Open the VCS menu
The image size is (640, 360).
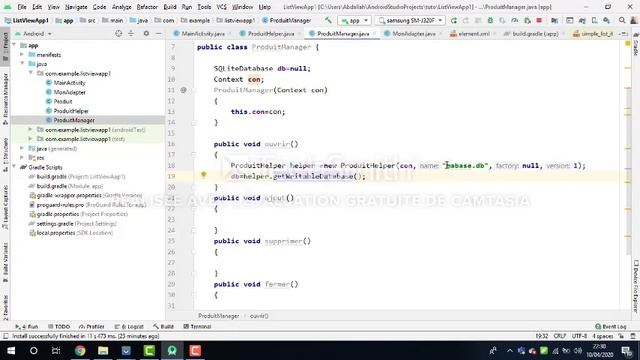221,7
